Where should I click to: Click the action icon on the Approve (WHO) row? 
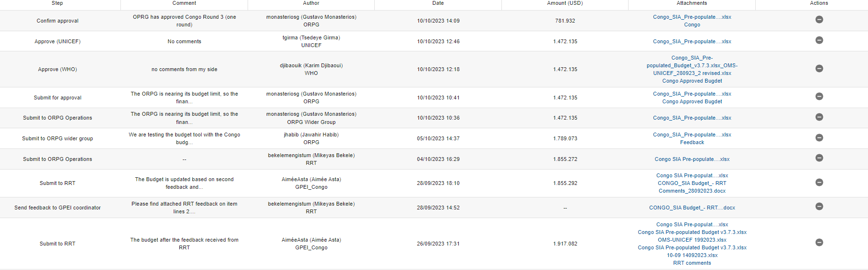pyautogui.click(x=819, y=69)
